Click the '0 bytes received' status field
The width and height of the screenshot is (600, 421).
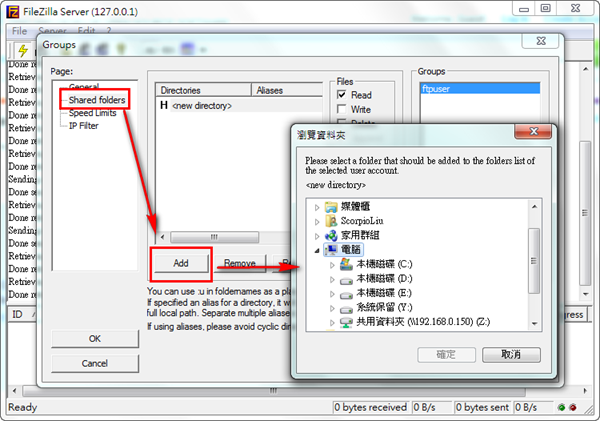(x=371, y=407)
